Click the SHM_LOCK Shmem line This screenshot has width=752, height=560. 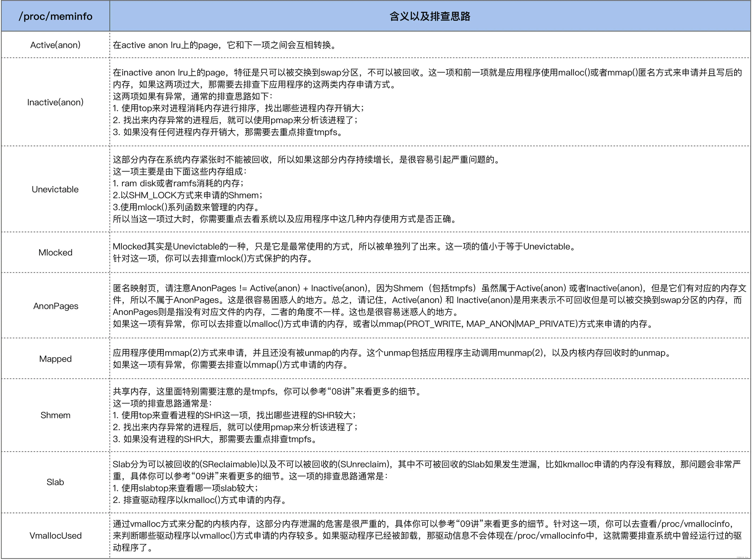point(188,195)
